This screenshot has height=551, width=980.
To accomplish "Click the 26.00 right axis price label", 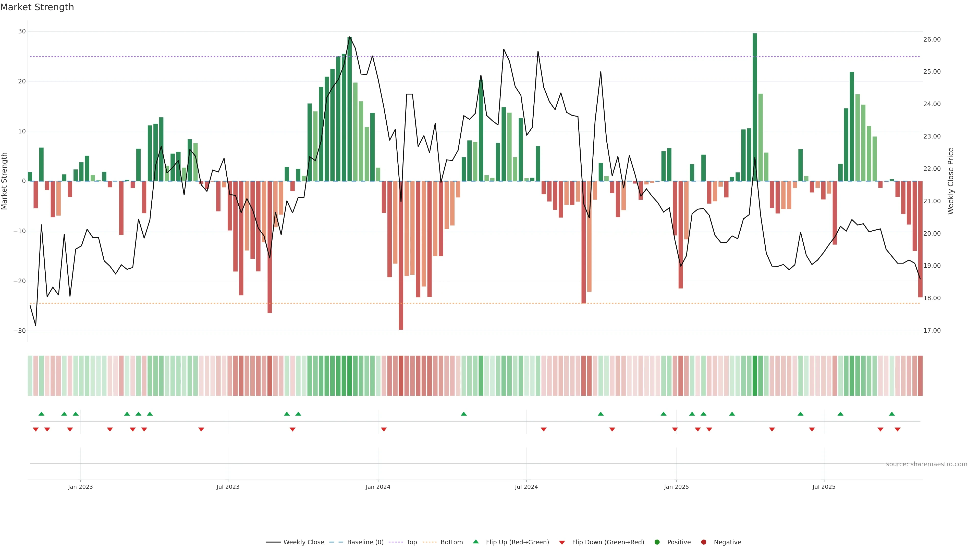I will (932, 40).
